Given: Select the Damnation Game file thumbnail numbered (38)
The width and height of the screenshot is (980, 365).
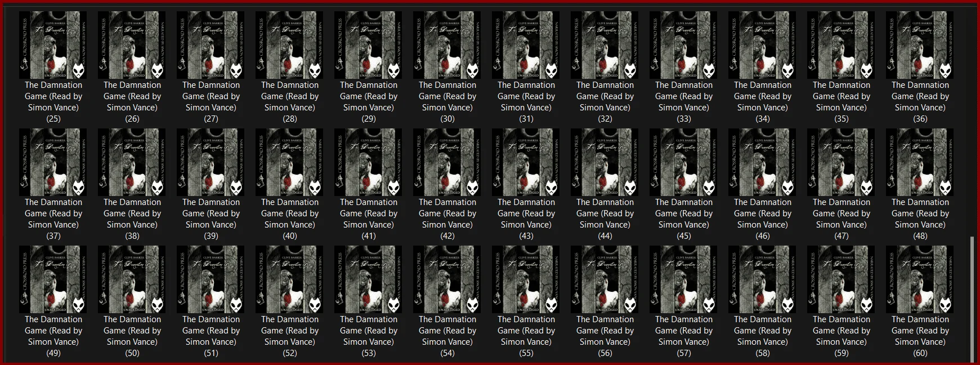Looking at the screenshot, I should tap(132, 162).
